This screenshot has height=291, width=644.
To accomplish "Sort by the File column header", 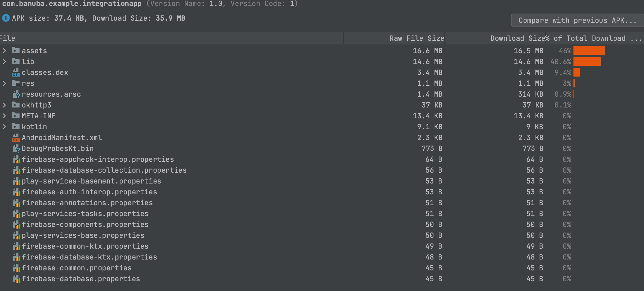I will [x=171, y=38].
